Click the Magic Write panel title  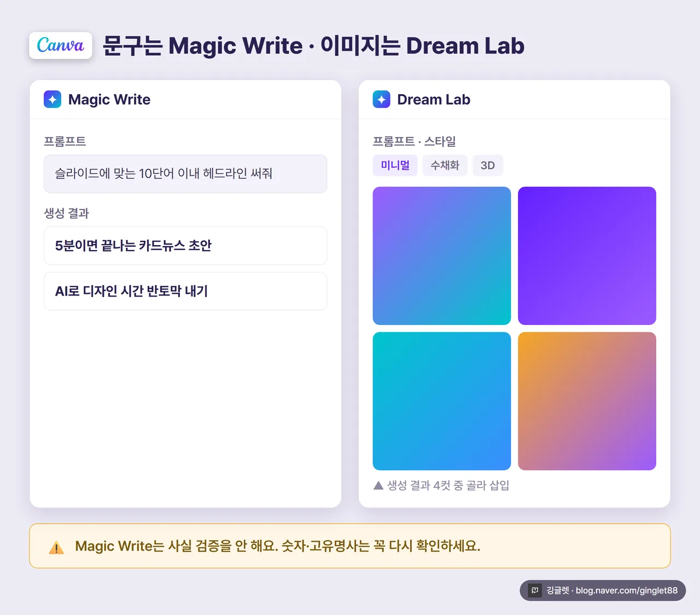(x=109, y=100)
